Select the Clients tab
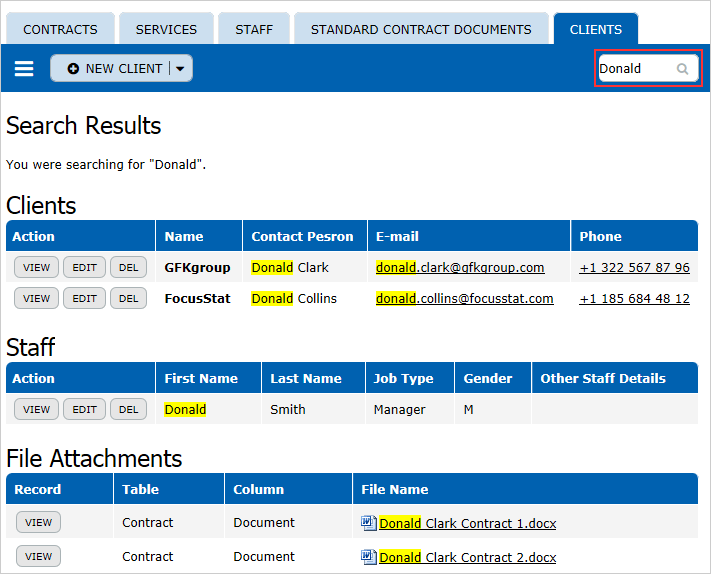711x574 pixels. 596,29
